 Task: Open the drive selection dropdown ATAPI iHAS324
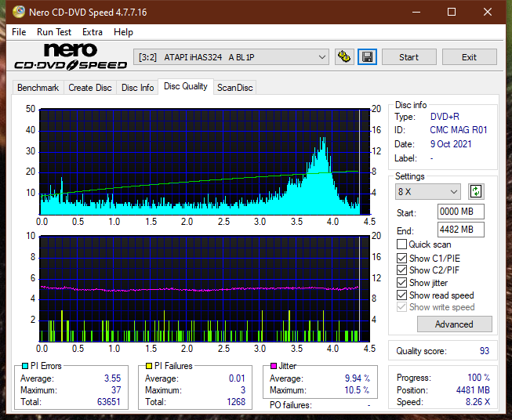tap(231, 57)
